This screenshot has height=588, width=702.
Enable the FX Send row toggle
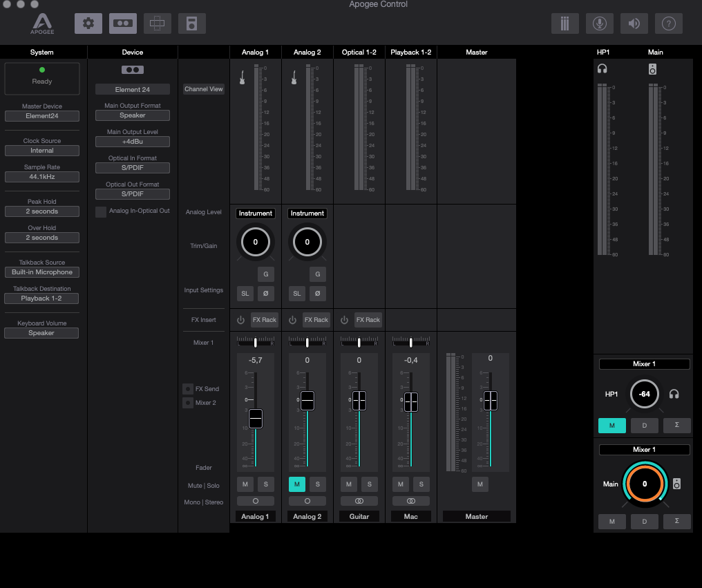coord(188,389)
